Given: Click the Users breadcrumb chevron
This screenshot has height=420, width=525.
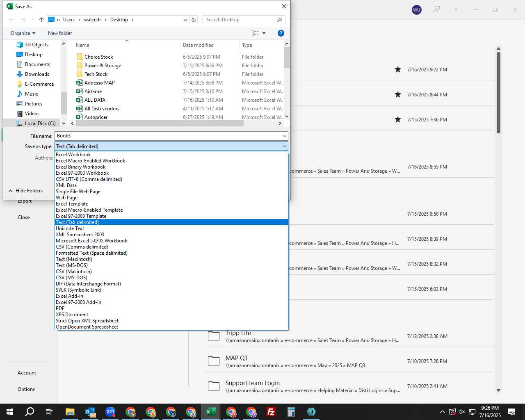Looking at the screenshot, I should tap(79, 20).
